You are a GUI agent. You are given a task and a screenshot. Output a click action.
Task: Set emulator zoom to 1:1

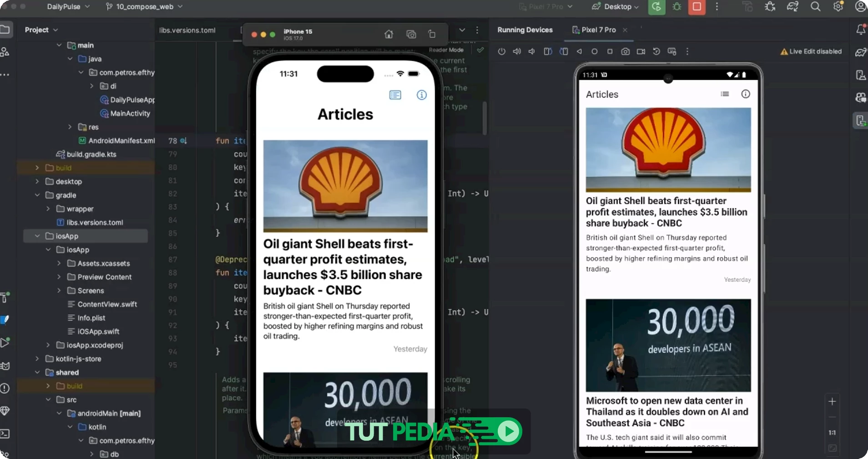pos(832,433)
